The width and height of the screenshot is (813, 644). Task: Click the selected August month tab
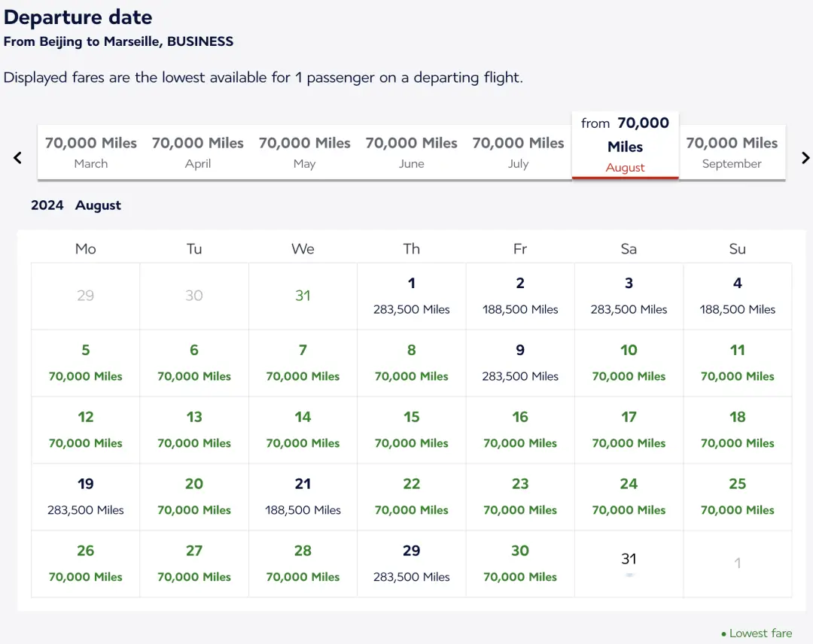click(x=625, y=145)
